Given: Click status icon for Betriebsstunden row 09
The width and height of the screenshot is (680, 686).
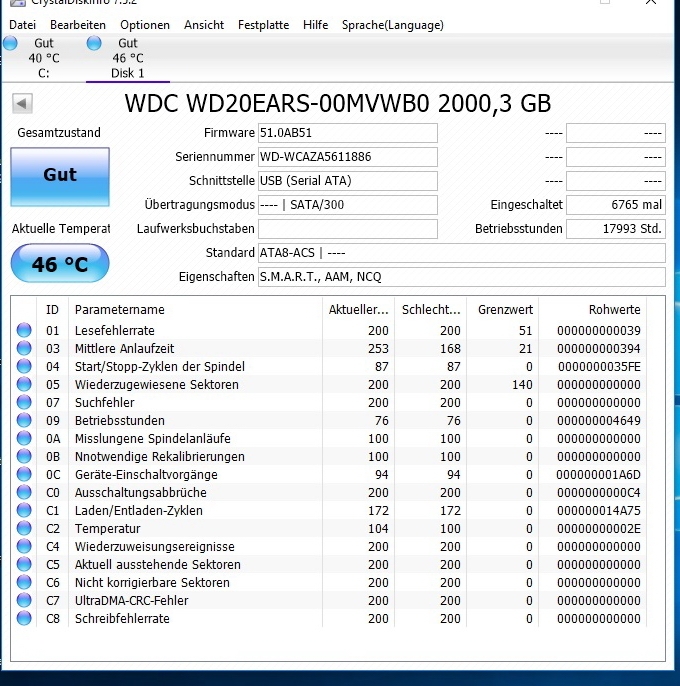Looking at the screenshot, I should [x=24, y=420].
